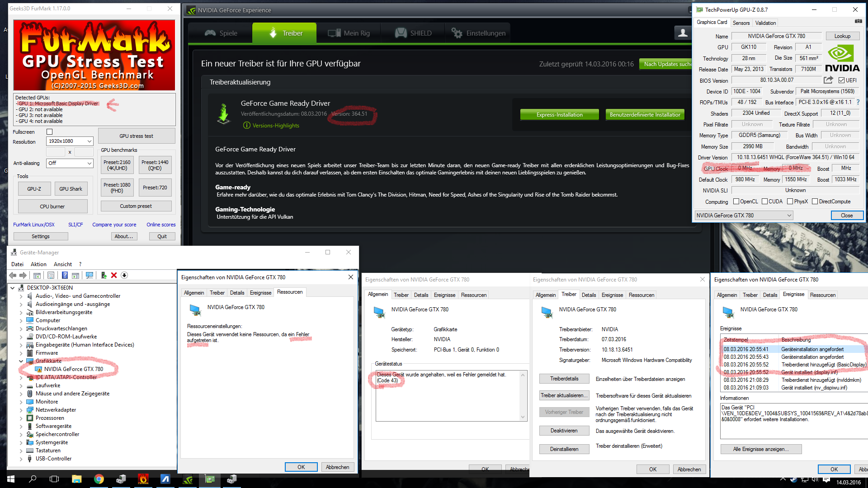Toggle the OpenCL computing checkbox
Viewport: 868px width, 488px height.
(x=736, y=202)
